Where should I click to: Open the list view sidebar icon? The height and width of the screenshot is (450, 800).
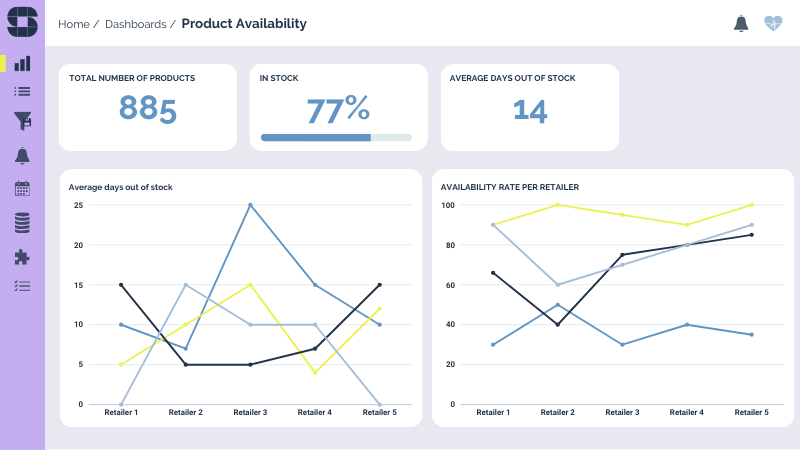tap(22, 92)
